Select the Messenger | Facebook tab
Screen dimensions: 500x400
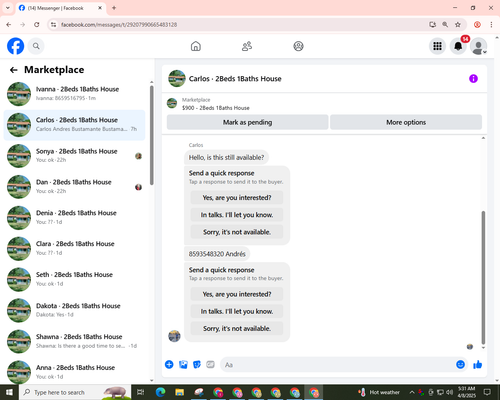point(61,8)
